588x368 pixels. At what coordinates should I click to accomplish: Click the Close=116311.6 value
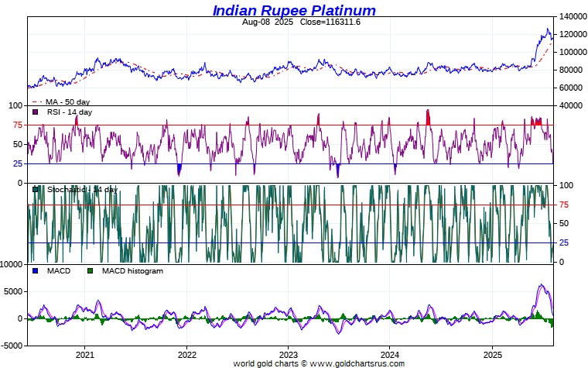coord(330,22)
